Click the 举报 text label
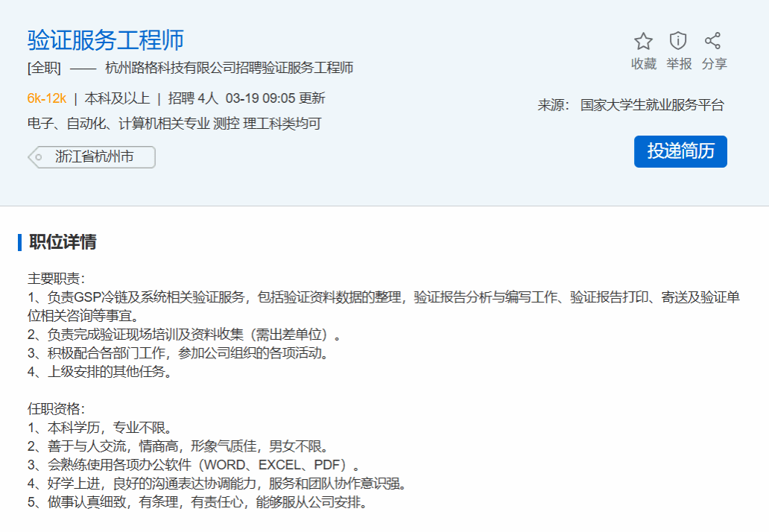The width and height of the screenshot is (769, 532). click(x=679, y=64)
